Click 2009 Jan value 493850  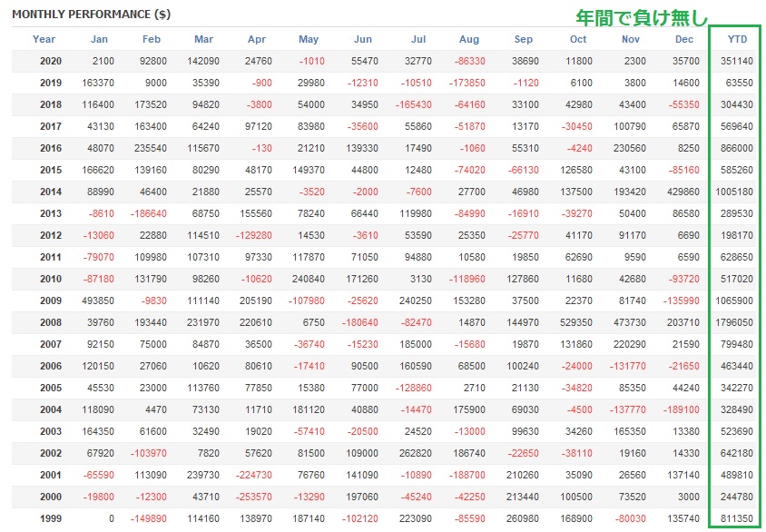point(98,300)
